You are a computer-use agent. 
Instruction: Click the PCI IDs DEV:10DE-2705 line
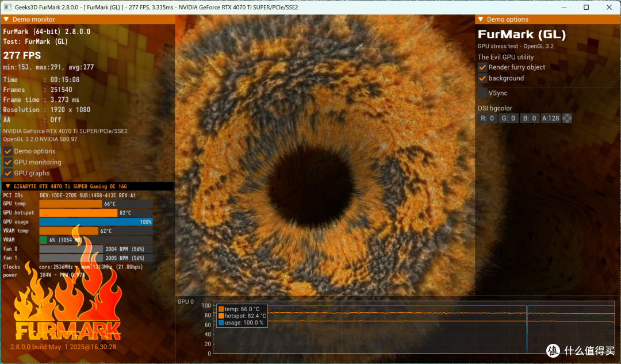coord(70,196)
